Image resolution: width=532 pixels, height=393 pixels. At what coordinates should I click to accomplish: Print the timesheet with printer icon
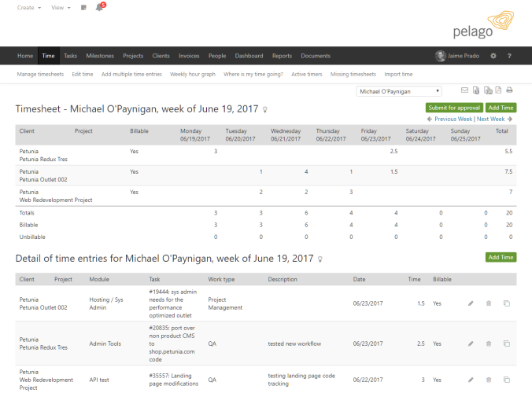(509, 90)
